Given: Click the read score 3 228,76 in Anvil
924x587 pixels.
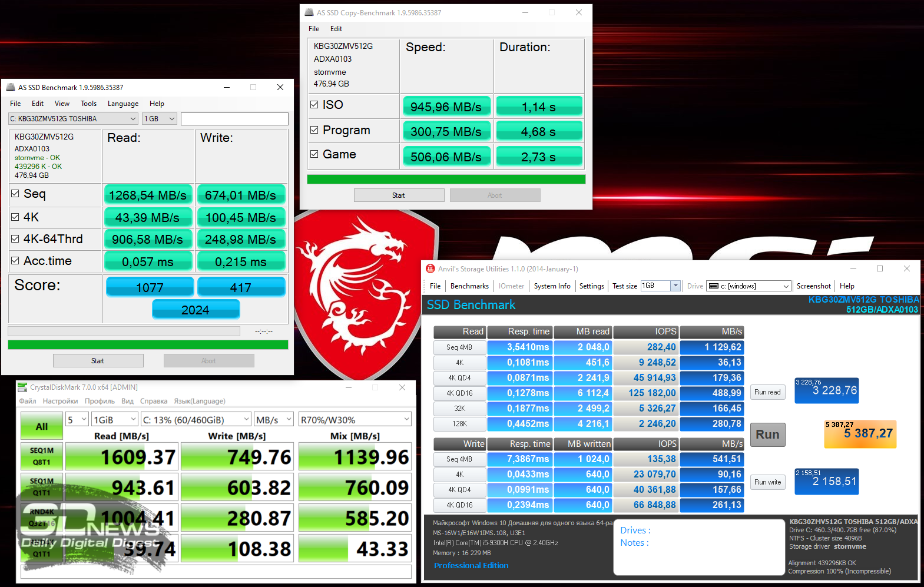Looking at the screenshot, I should pyautogui.click(x=827, y=390).
